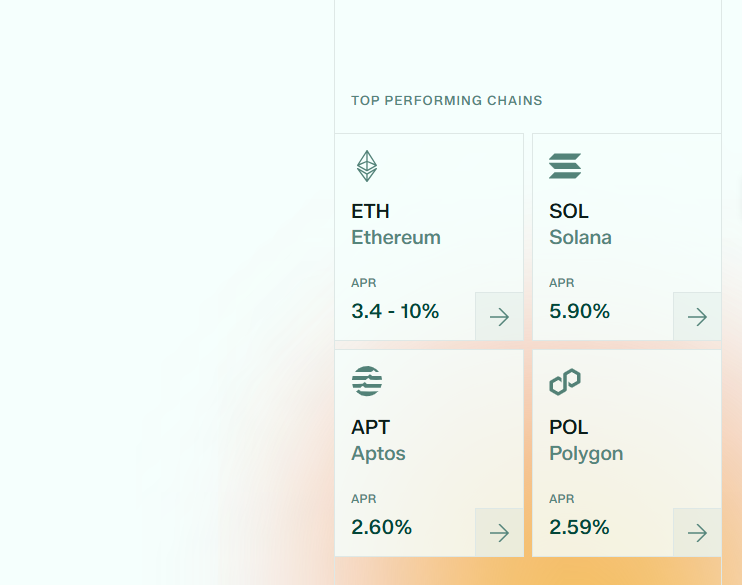Click the 2.60% APR value

pos(381,527)
